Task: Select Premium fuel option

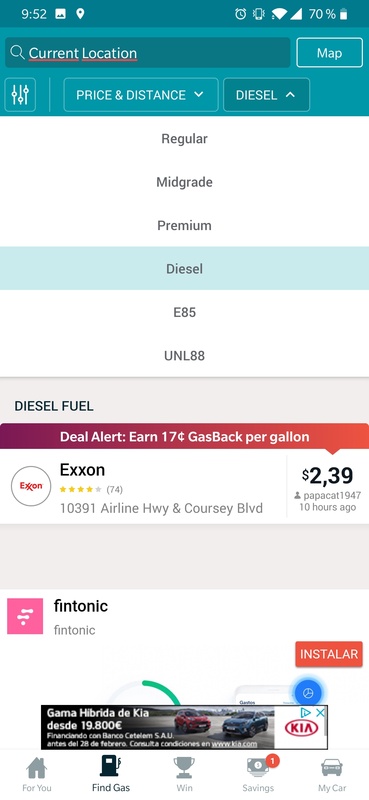Action: tap(184, 226)
